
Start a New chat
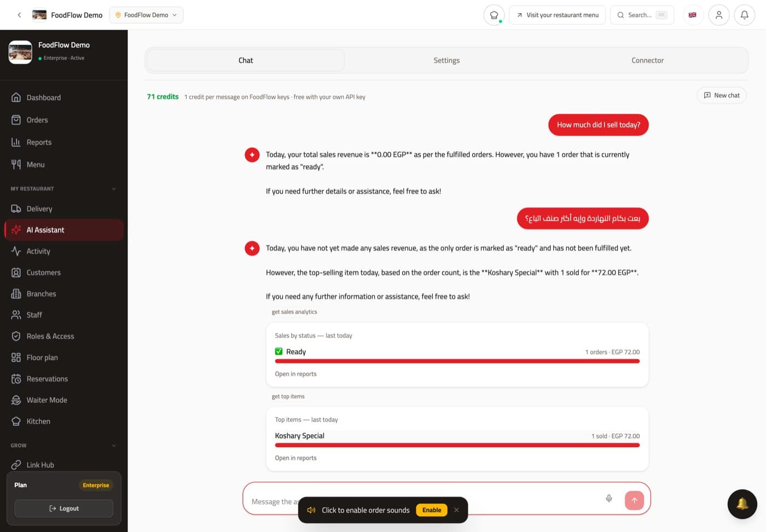point(722,95)
